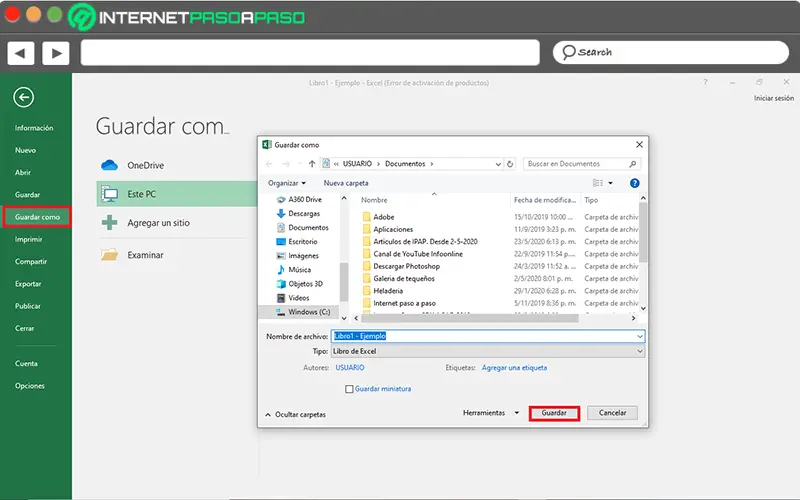Click the green plus Agregar un sitio icon
The image size is (800, 500).
[x=109, y=222]
